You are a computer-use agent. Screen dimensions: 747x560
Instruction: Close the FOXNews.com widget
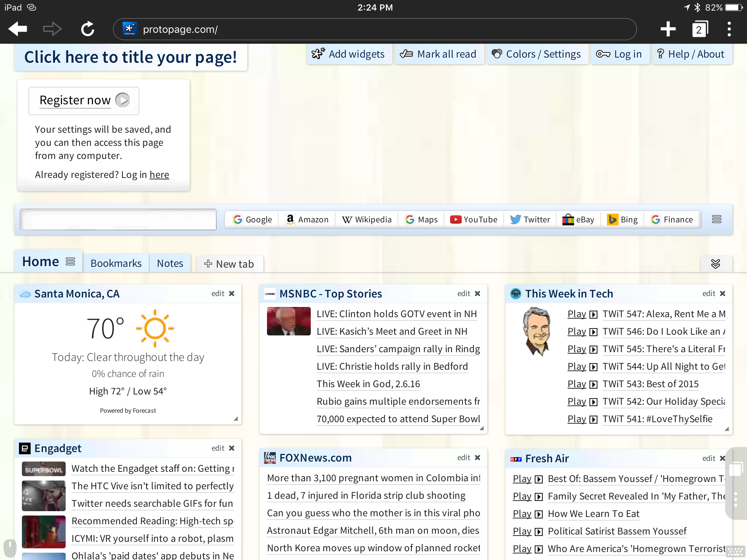click(477, 458)
